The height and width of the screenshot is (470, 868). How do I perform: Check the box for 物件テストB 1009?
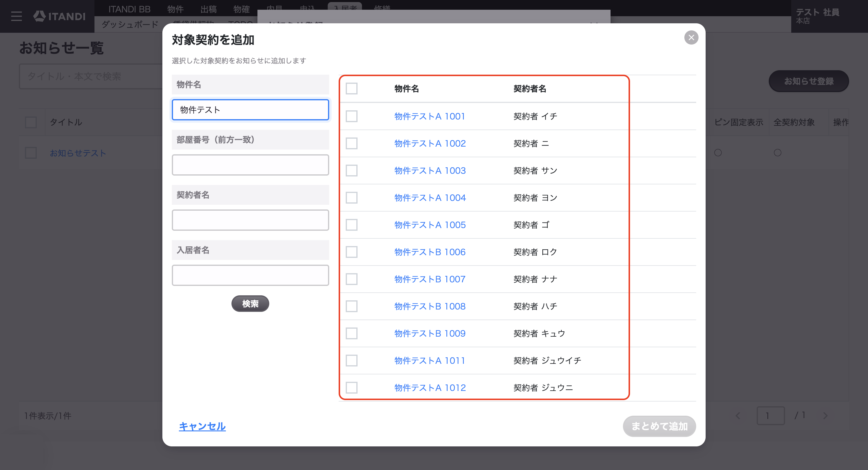351,333
